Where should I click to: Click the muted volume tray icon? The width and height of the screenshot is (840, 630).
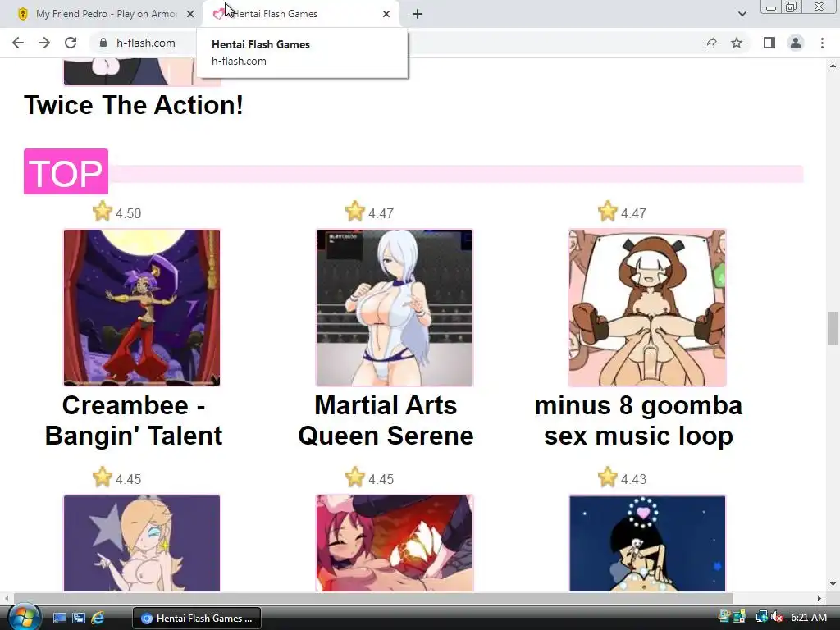pyautogui.click(x=778, y=618)
